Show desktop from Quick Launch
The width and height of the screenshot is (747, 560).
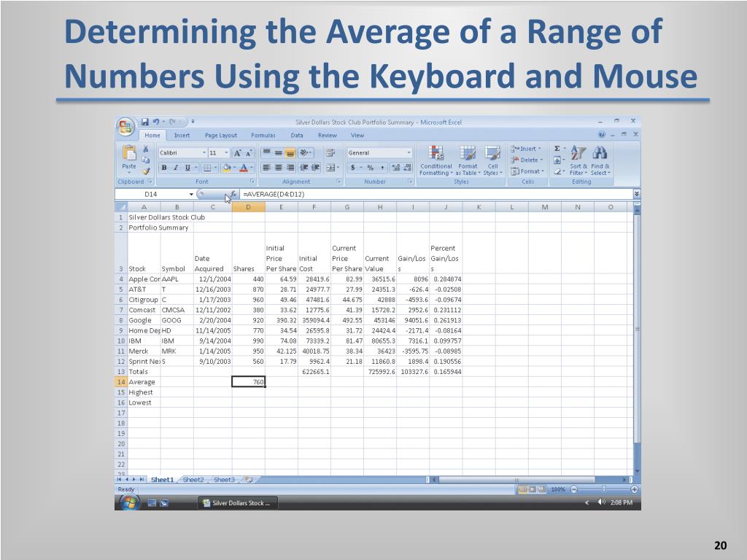click(152, 503)
